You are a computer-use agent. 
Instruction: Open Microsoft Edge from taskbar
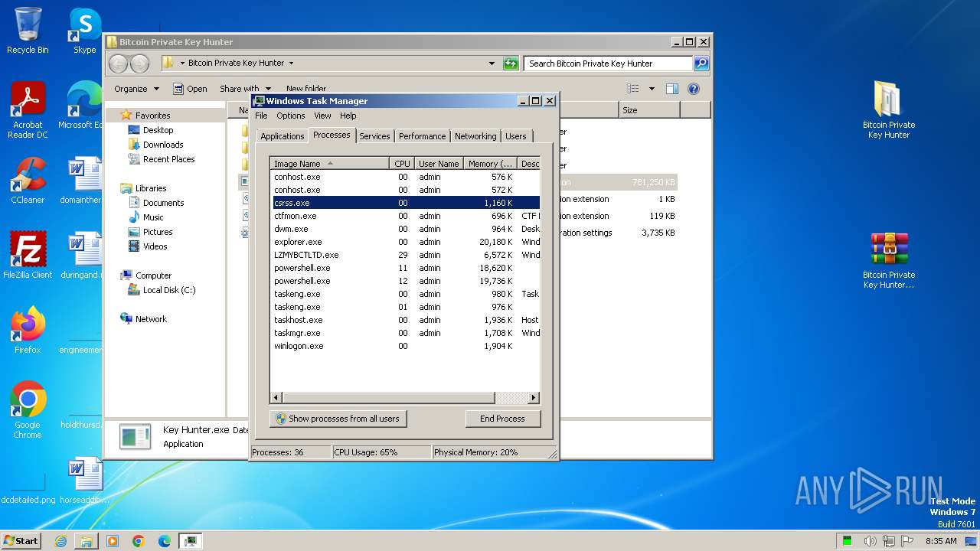(x=165, y=541)
